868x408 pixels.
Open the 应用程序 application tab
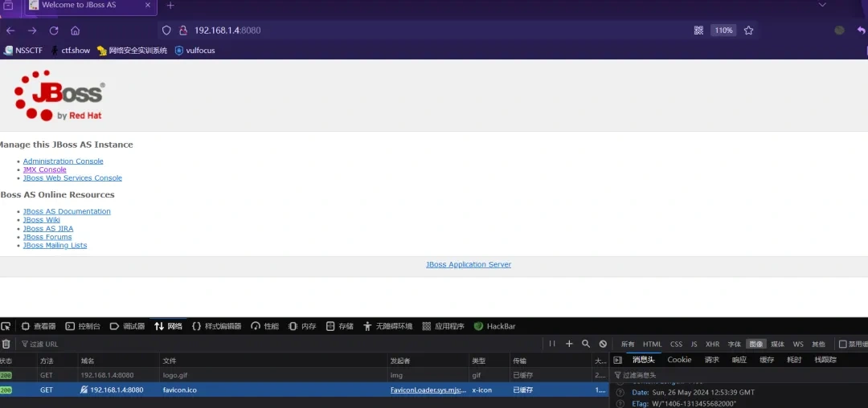click(444, 326)
